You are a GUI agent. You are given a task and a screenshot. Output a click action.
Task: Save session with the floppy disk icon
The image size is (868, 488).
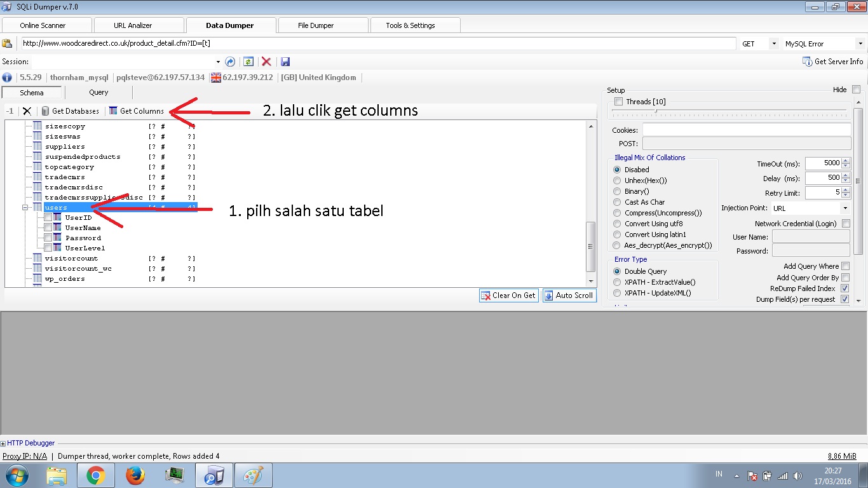pyautogui.click(x=285, y=62)
